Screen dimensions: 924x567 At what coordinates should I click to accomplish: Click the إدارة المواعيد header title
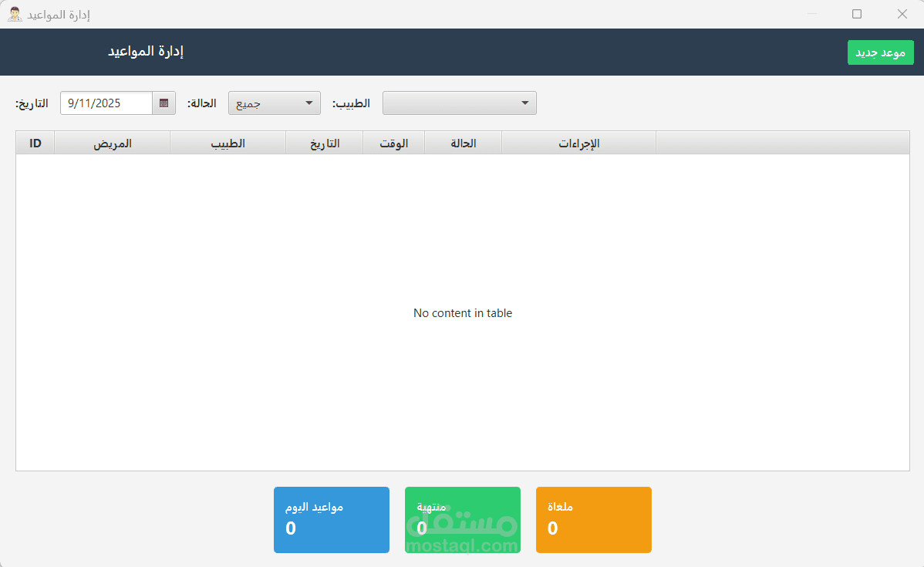(146, 52)
